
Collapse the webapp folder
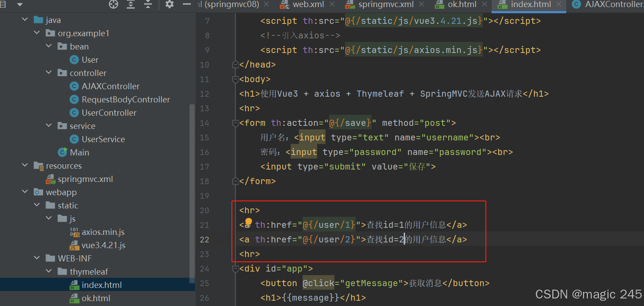pyautogui.click(x=25, y=192)
